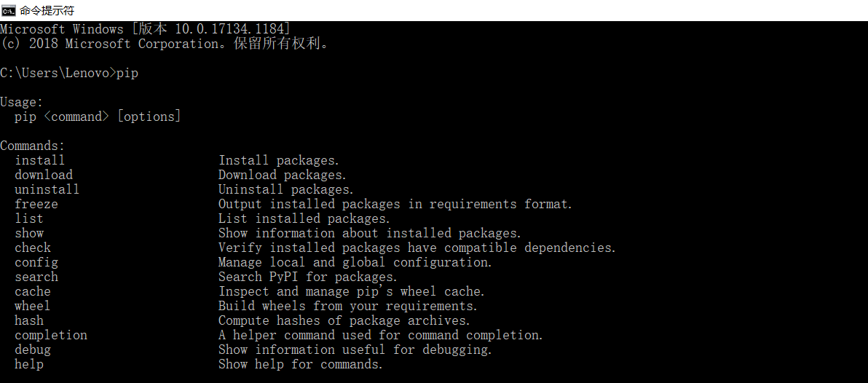The height and width of the screenshot is (383, 868).
Task: Click the 'uninstall' command name
Action: (47, 190)
